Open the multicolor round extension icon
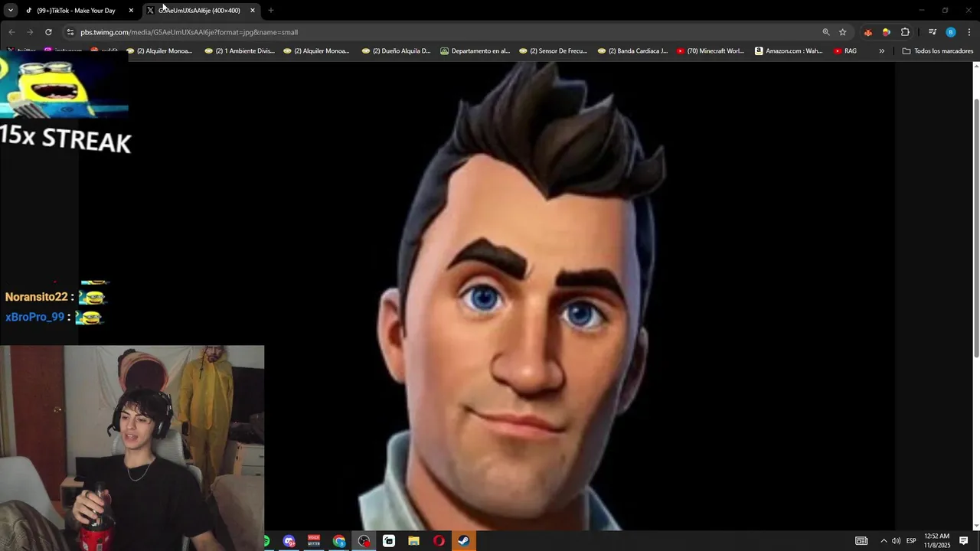The height and width of the screenshot is (551, 980). coord(886,32)
